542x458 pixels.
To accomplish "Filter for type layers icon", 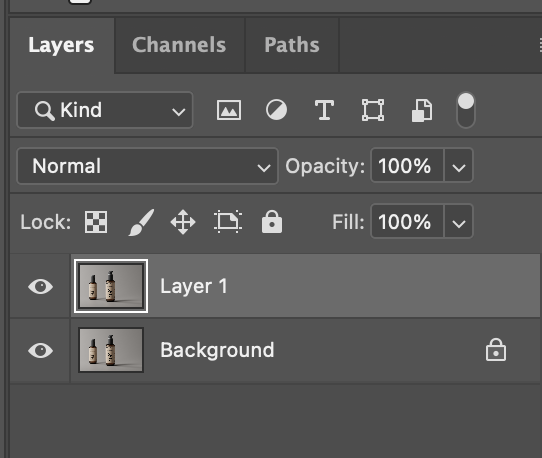I will coord(324,110).
